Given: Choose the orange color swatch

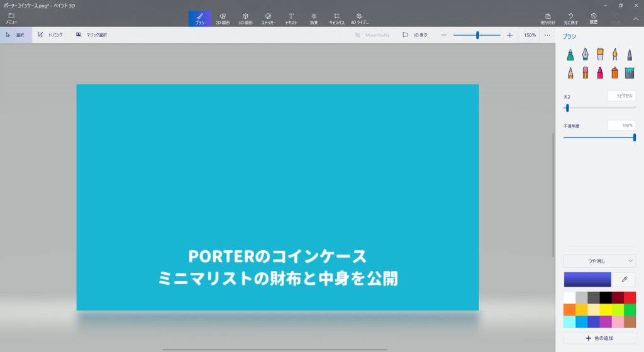Looking at the screenshot, I should coord(570,310).
